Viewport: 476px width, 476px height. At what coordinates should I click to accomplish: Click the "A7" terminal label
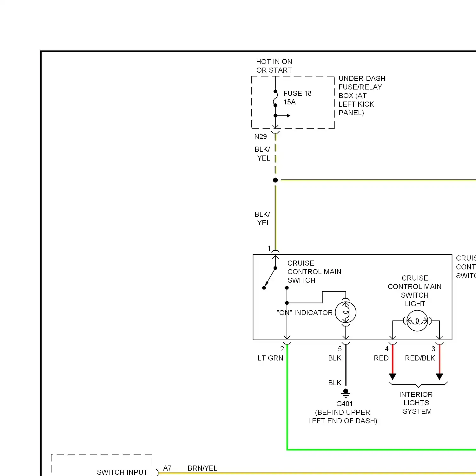(x=167, y=468)
